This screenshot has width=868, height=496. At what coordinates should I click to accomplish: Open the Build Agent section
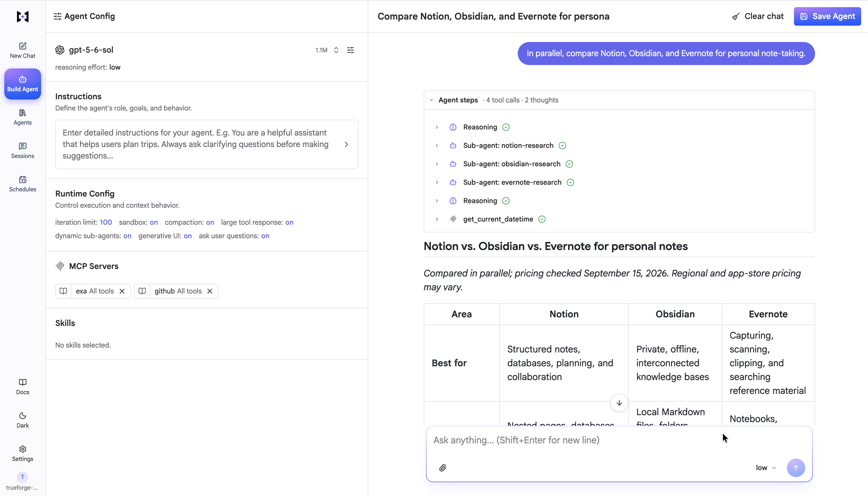[x=22, y=84]
